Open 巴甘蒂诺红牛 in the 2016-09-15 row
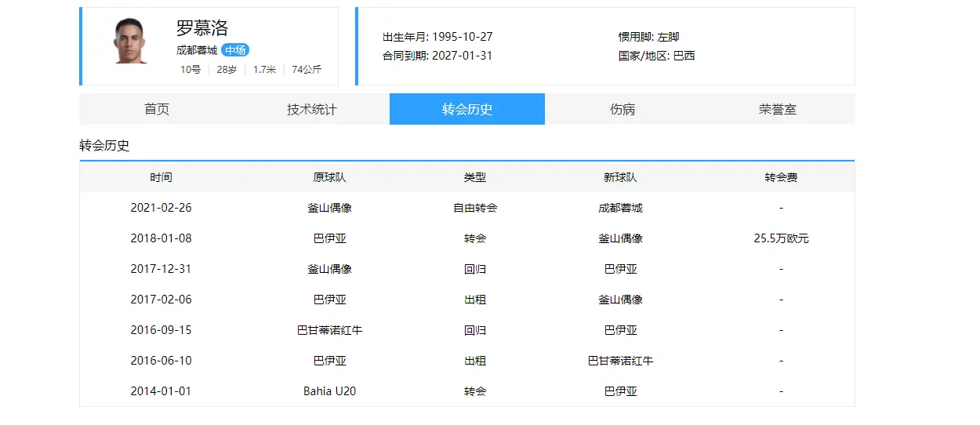Screen dimensions: 980x425 (329, 330)
